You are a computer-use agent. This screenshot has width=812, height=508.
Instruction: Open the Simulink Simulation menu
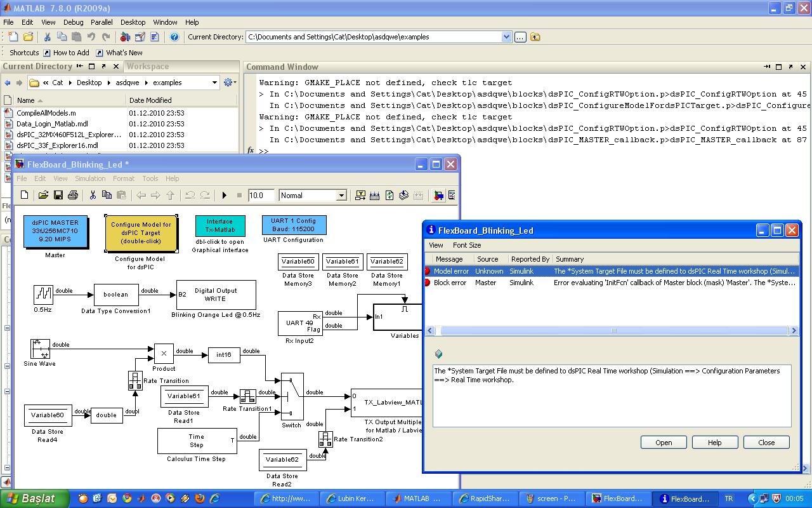[x=90, y=178]
